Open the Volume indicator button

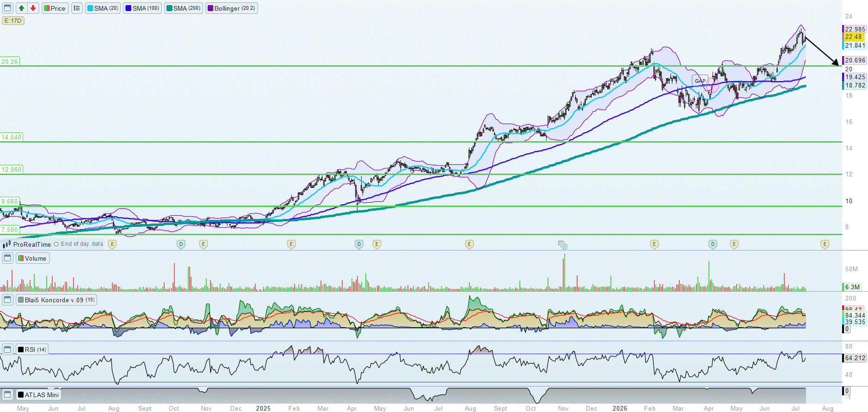tap(32, 258)
